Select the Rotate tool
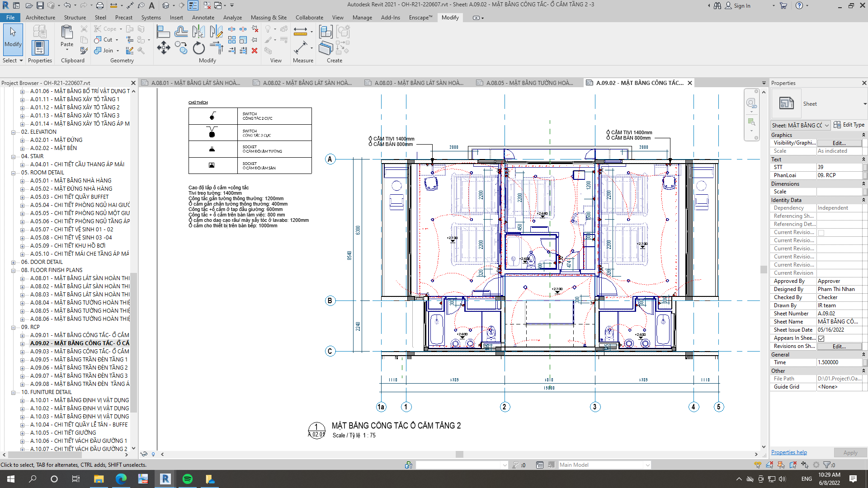The height and width of the screenshot is (488, 868). (198, 47)
